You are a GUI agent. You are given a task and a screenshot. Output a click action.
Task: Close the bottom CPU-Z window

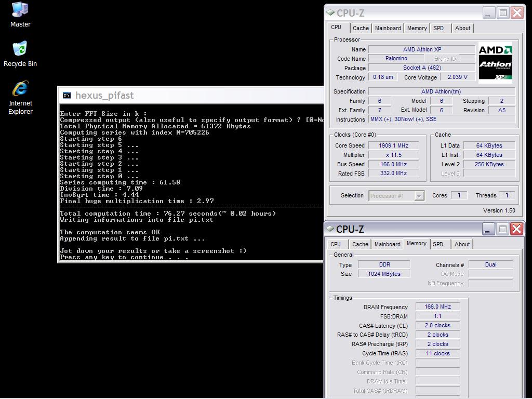[x=517, y=229]
